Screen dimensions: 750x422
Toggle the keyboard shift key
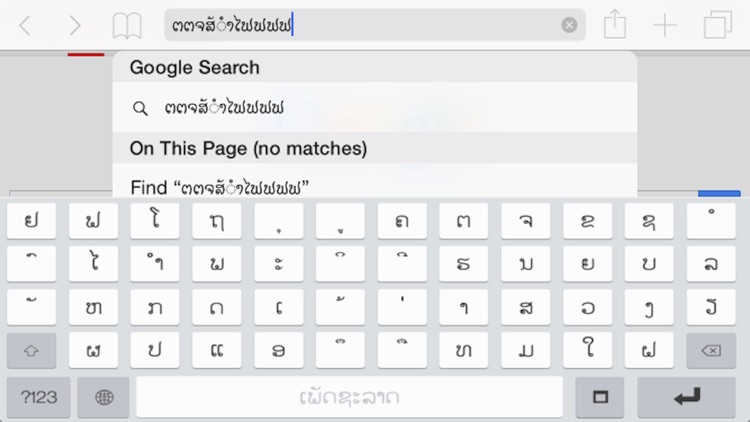point(32,351)
